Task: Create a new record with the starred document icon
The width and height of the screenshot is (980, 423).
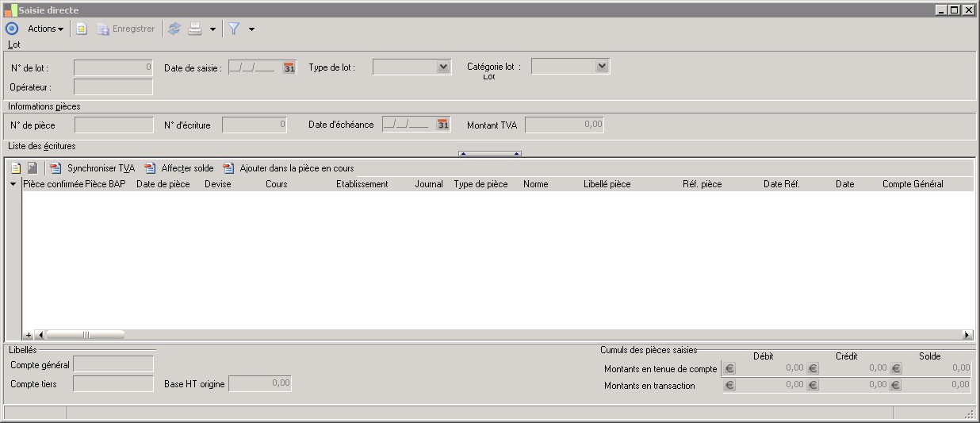Action: (82, 29)
